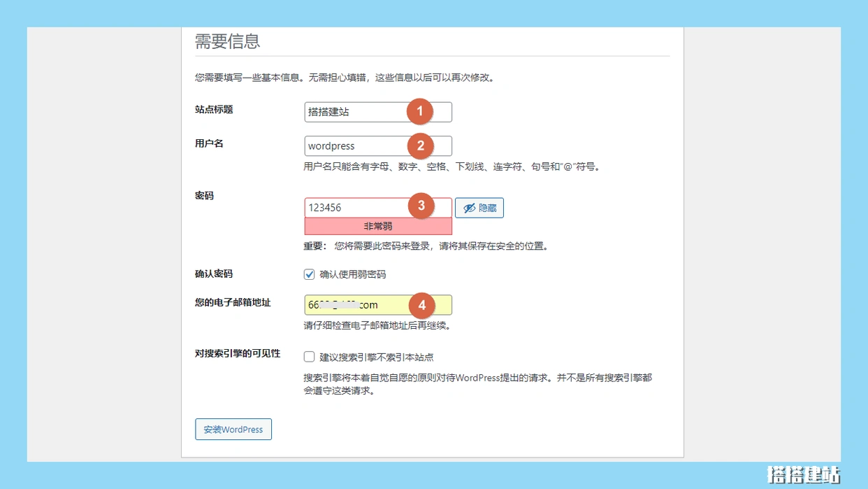
Task: Click the red numbered badge 3
Action: (420, 206)
